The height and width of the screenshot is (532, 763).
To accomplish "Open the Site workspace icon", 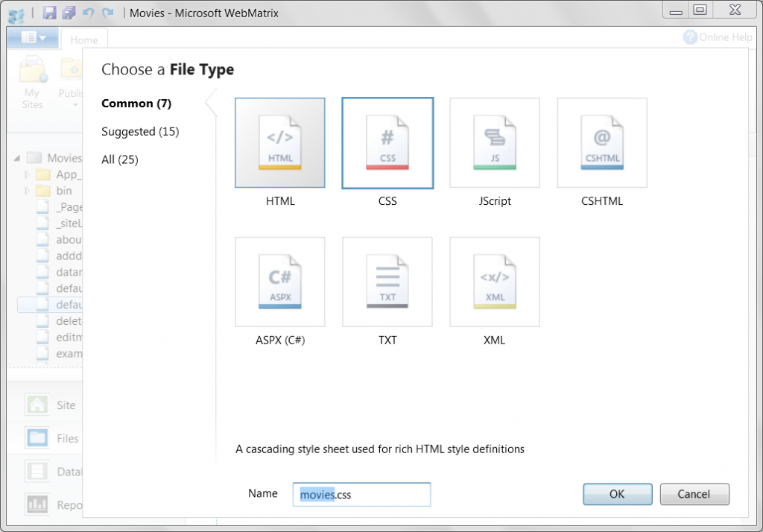I will 37,405.
